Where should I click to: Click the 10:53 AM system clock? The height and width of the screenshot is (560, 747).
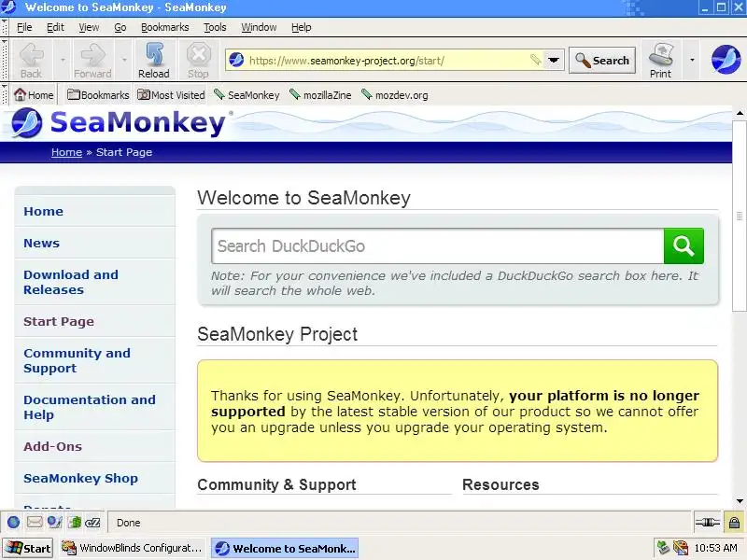click(715, 548)
